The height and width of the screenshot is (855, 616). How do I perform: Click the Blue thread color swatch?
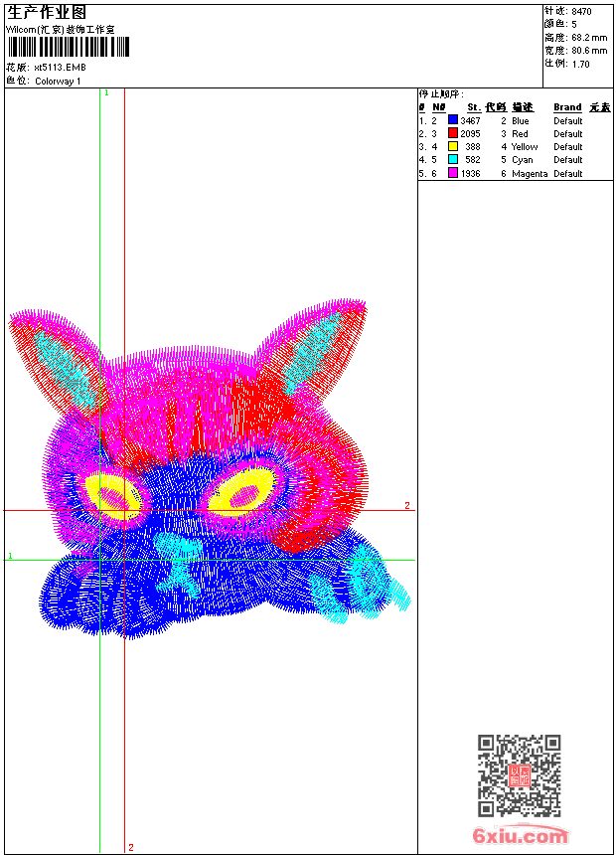click(x=452, y=120)
